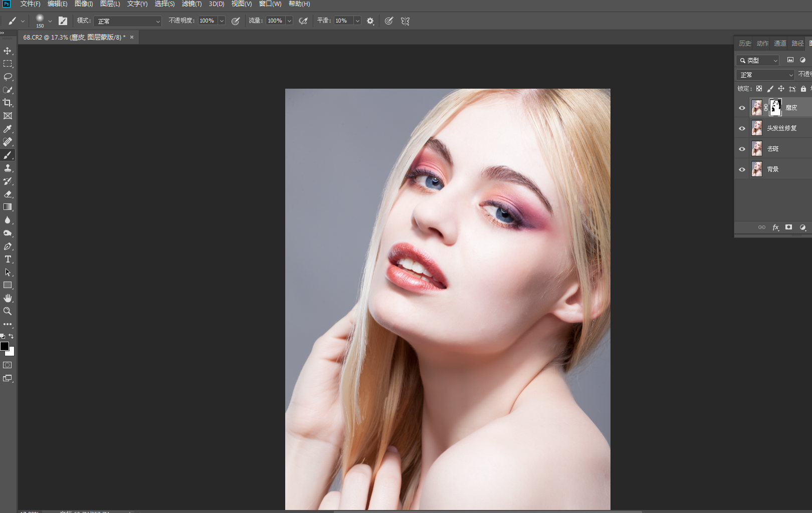This screenshot has width=812, height=513.
Task: Change the screen mode
Action: 8,378
